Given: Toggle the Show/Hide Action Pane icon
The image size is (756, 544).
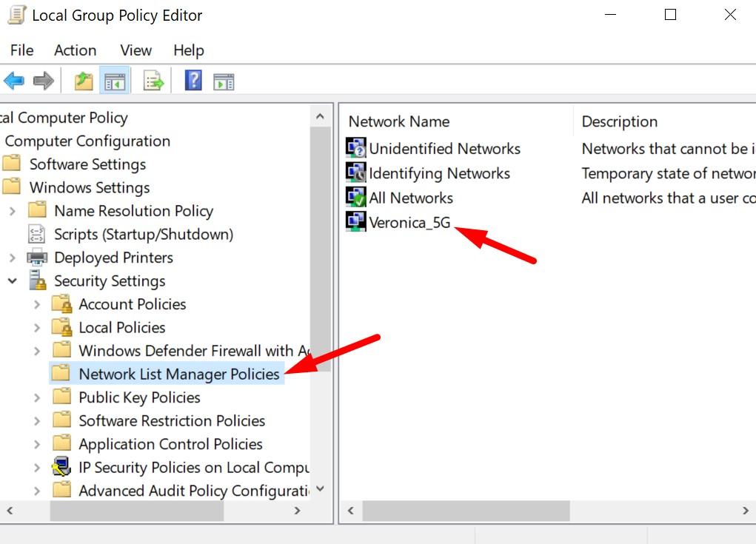Looking at the screenshot, I should [x=224, y=81].
